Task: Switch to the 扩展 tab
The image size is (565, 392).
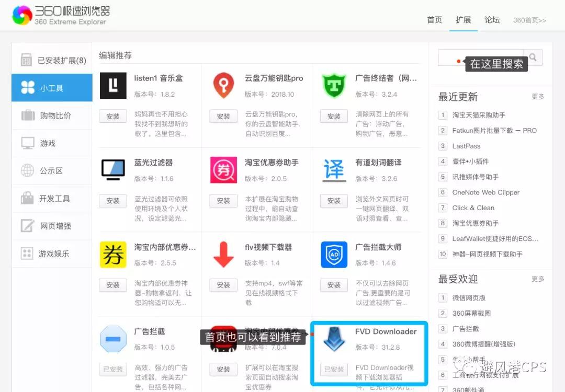Action: pyautogui.click(x=464, y=20)
